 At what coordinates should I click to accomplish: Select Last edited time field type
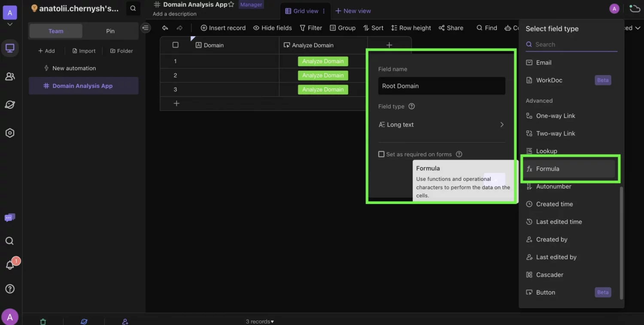tap(570, 222)
